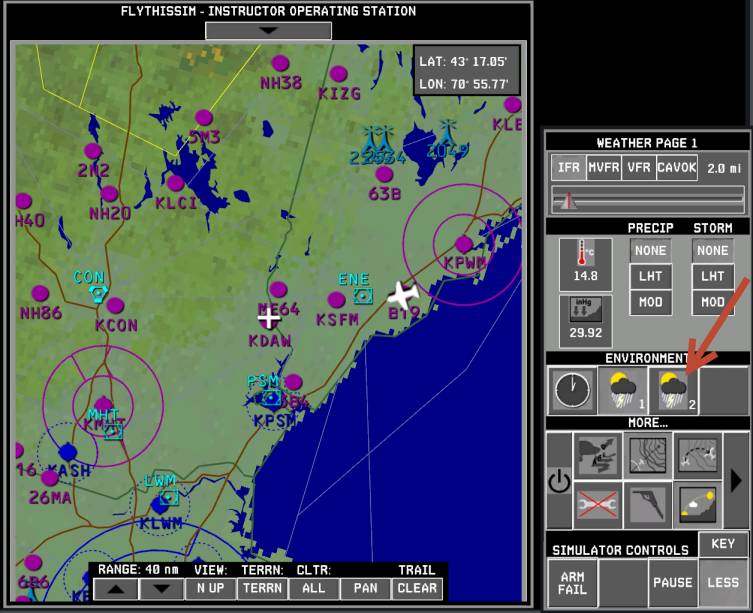Click the B19 airport label
Screen dimensions: 753x613
click(x=403, y=314)
